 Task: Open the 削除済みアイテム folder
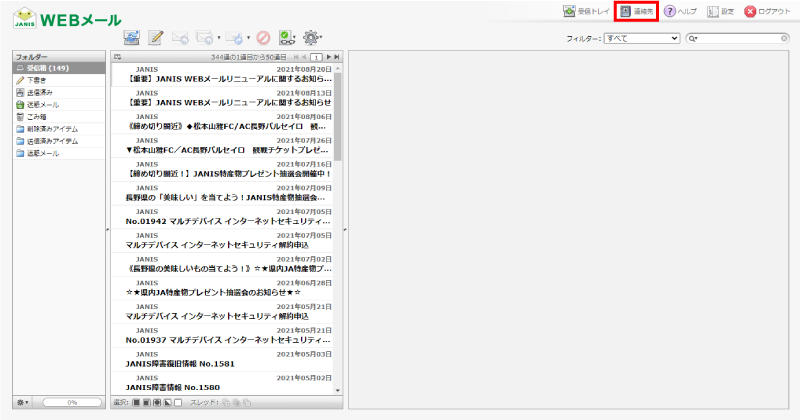[59, 129]
